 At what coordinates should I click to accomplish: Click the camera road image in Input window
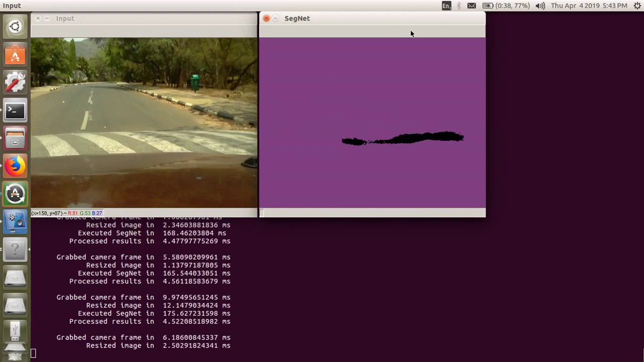pos(144,123)
